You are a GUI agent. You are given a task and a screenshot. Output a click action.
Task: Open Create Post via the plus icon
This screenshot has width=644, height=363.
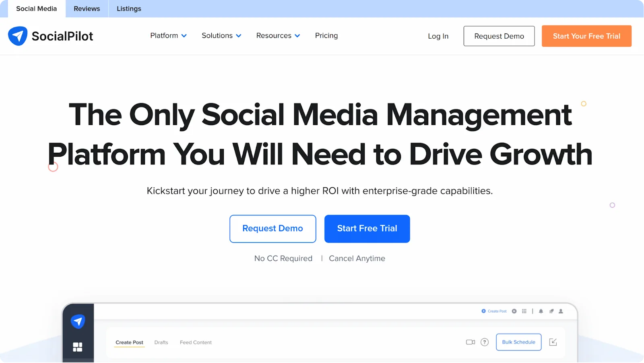coord(483,311)
